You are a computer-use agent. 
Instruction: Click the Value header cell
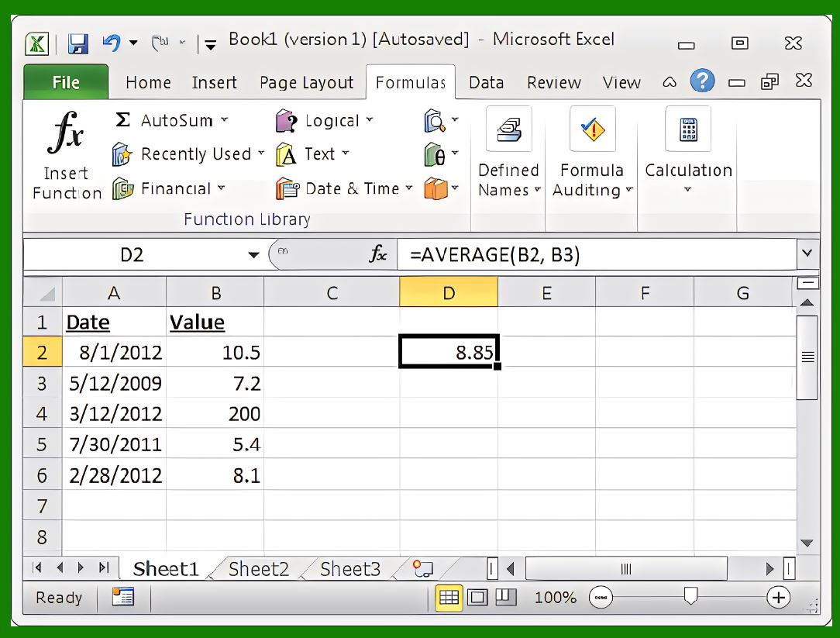coord(215,322)
